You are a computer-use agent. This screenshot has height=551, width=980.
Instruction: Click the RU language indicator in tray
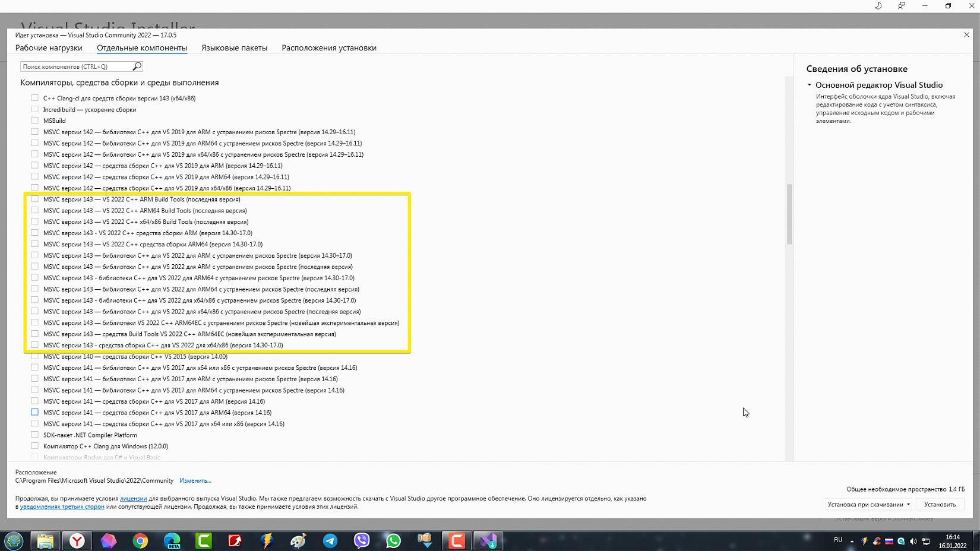[x=838, y=540]
